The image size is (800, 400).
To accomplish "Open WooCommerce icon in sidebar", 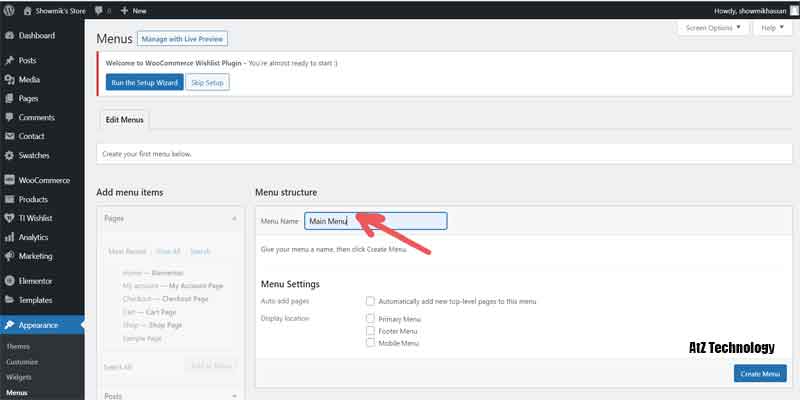I will point(10,180).
